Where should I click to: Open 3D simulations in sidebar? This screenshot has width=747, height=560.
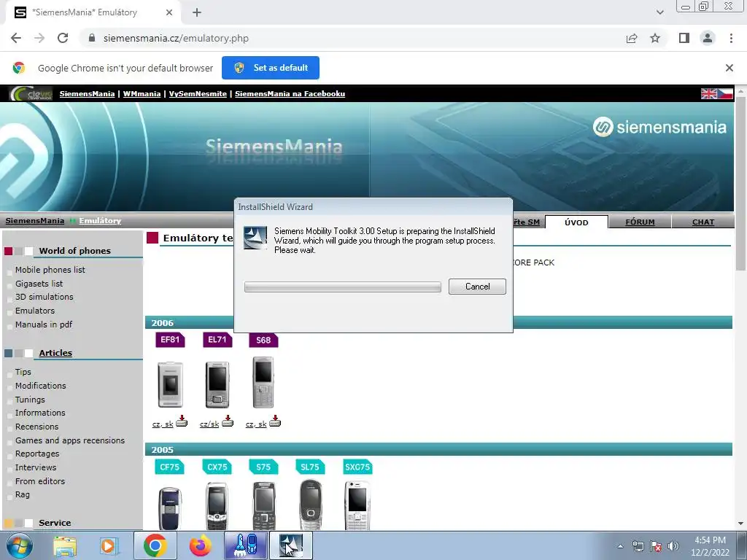(44, 297)
